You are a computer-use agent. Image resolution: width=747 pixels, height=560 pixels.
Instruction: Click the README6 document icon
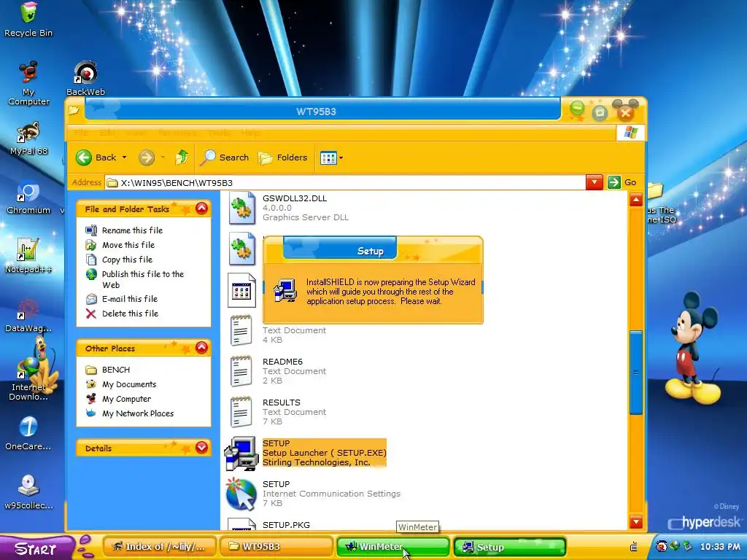tap(241, 371)
